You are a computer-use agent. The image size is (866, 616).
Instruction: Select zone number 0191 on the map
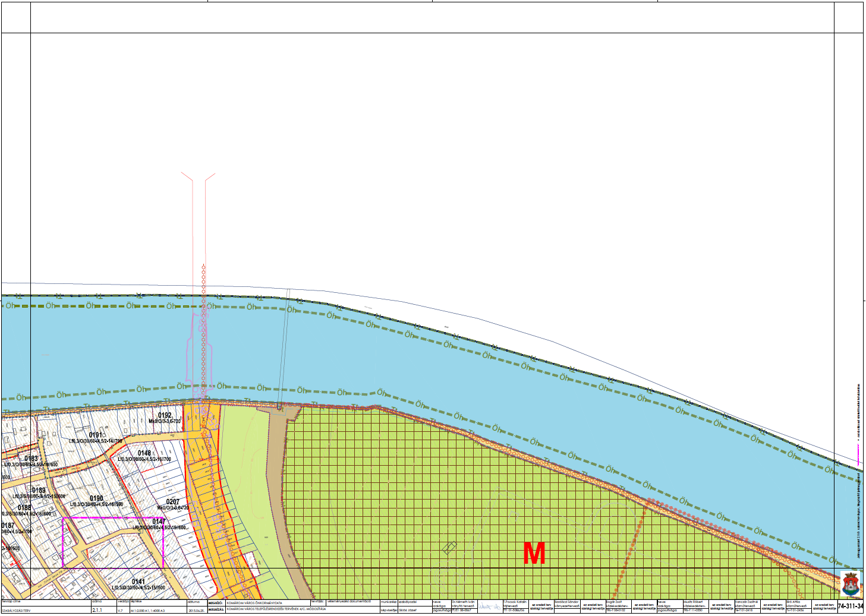95,435
